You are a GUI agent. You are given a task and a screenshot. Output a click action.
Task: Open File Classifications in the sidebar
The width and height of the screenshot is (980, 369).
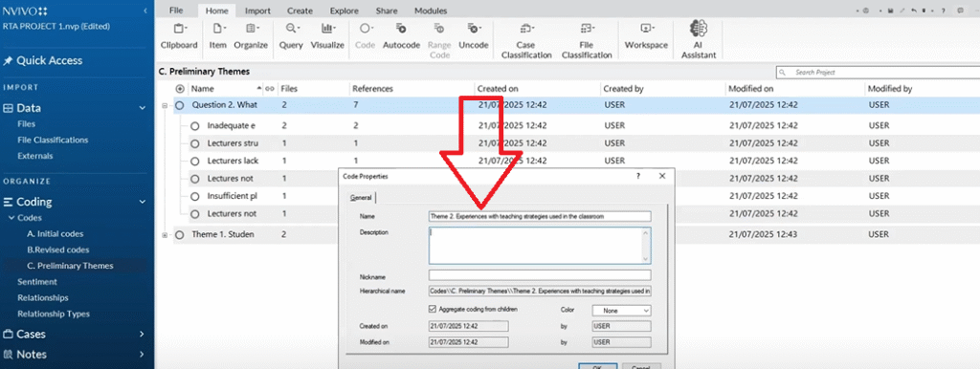pos(53,140)
